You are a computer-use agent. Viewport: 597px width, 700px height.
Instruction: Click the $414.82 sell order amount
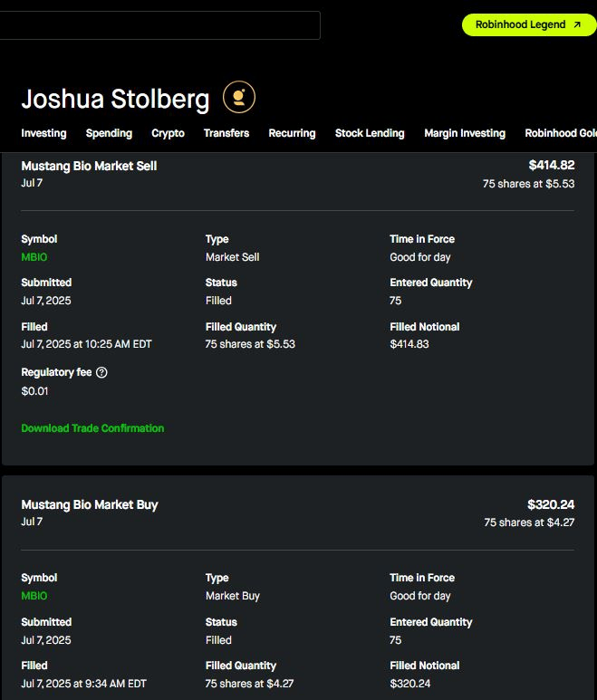point(551,166)
